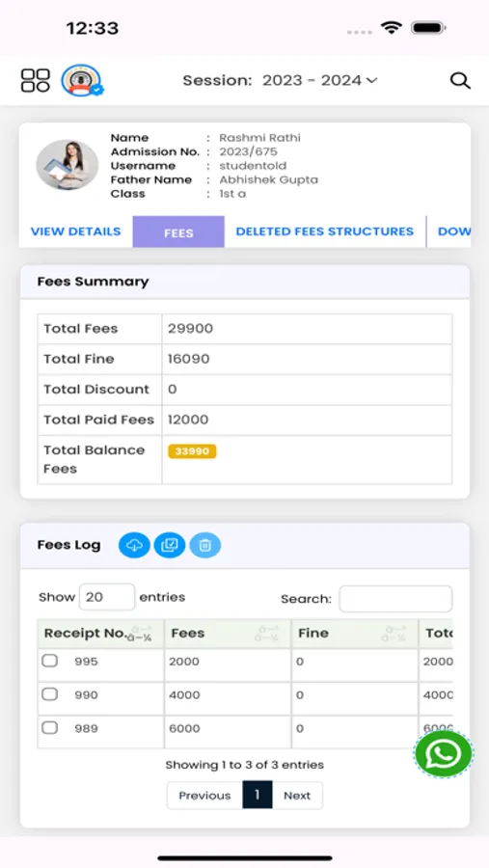This screenshot has height=868, width=489.
Task: Click the 33990 balance badge
Action: tap(192, 451)
